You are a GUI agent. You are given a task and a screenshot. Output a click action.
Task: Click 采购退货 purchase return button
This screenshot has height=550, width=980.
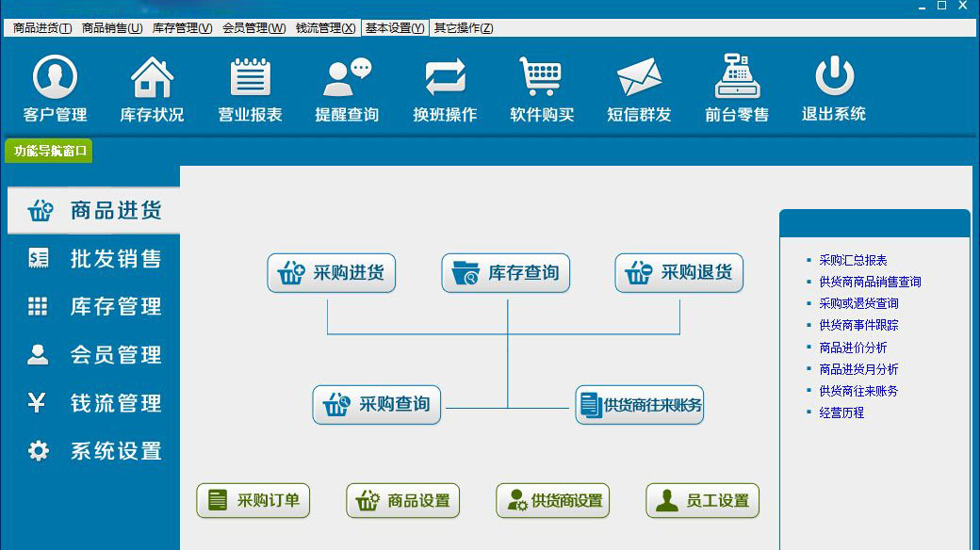pos(678,272)
